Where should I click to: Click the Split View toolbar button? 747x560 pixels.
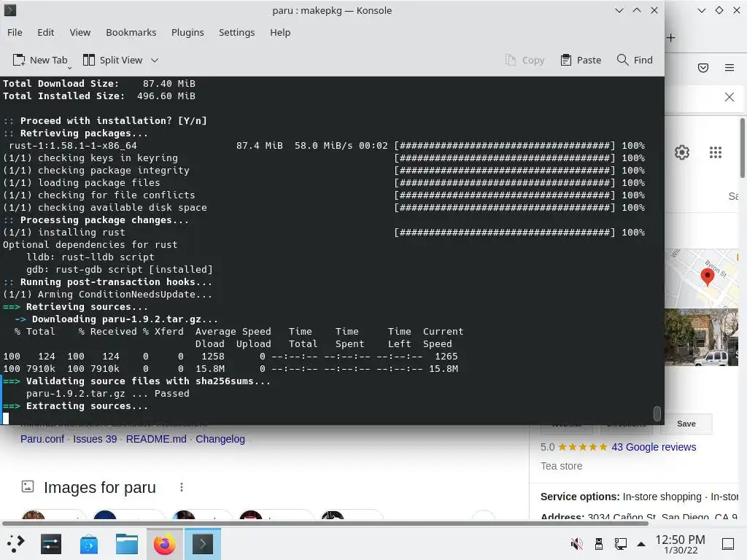coord(113,60)
